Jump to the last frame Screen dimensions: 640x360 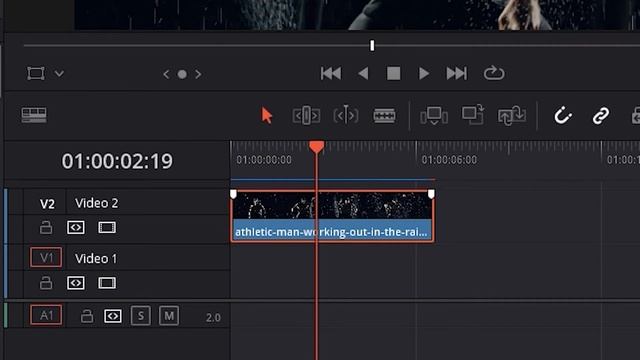coord(456,73)
